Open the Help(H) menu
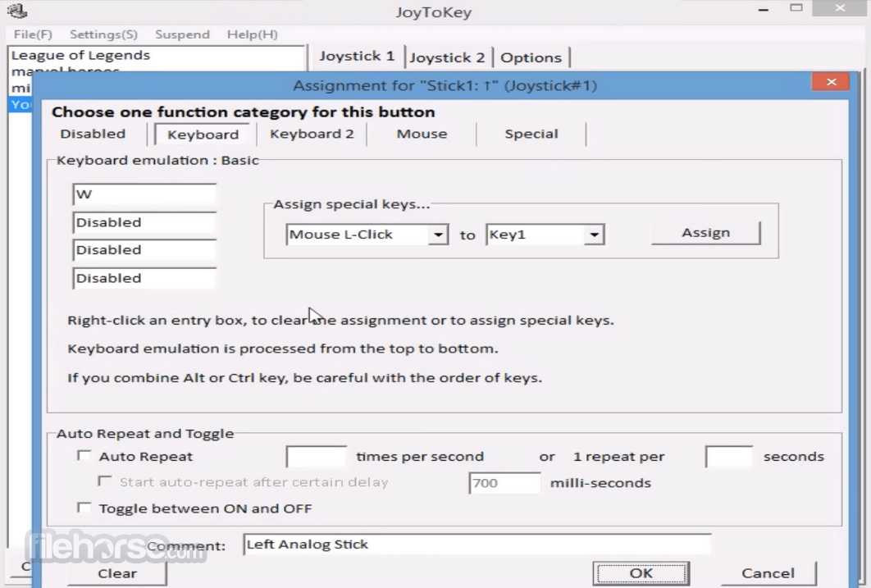The height and width of the screenshot is (588, 871). (252, 34)
